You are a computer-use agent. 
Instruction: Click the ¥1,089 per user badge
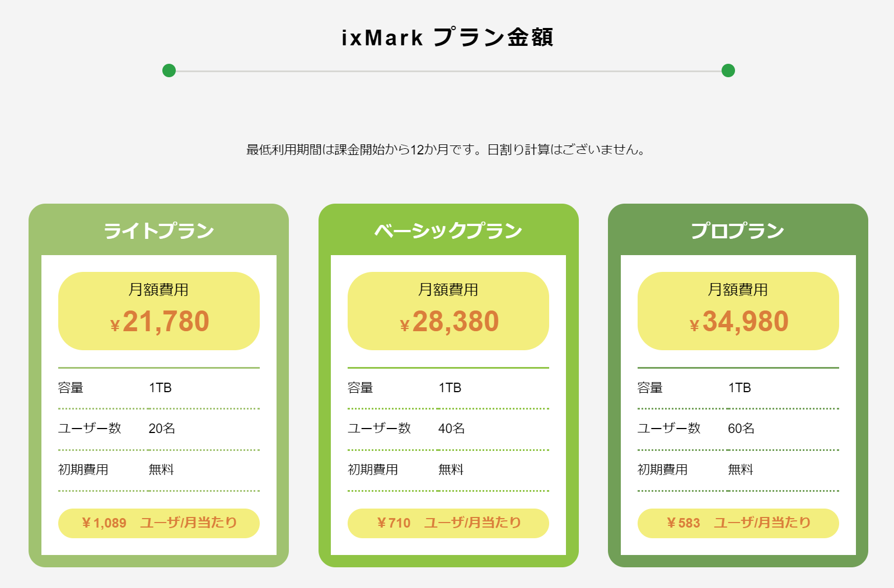point(159,523)
